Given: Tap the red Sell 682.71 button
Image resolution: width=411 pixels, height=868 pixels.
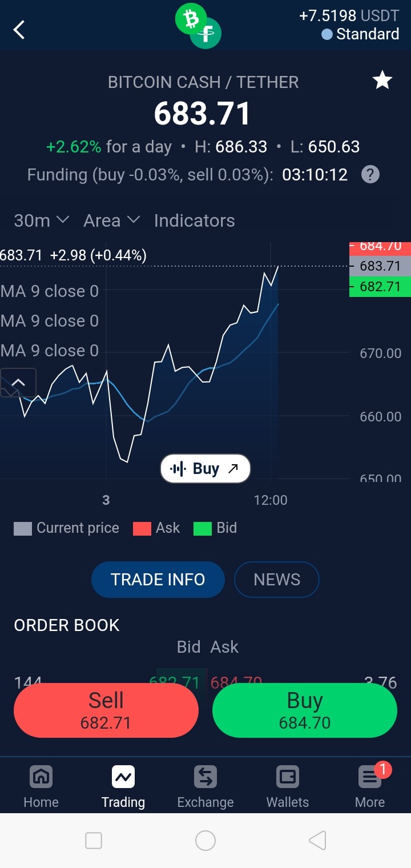Looking at the screenshot, I should (106, 710).
